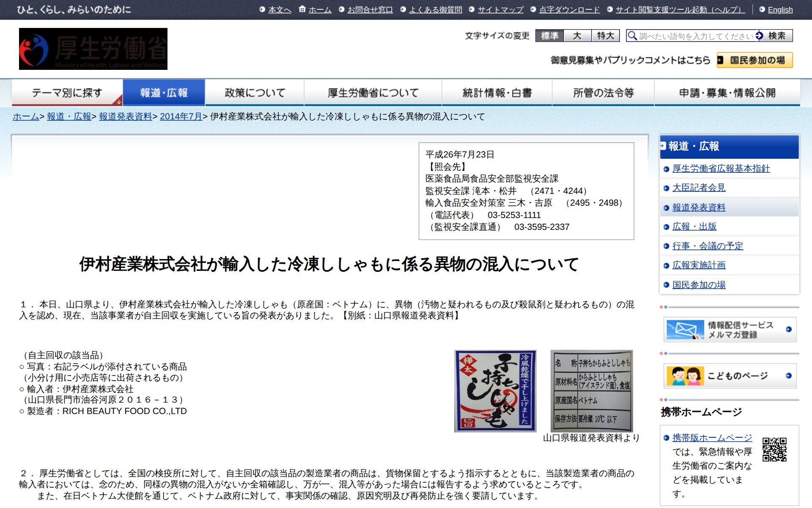Click the ingredient label photo
Viewport: 812px width, 508px height.
[591, 391]
